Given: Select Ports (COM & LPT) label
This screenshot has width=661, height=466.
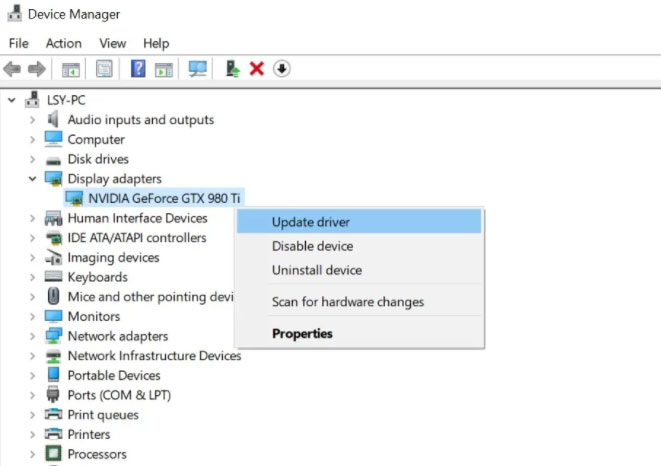Looking at the screenshot, I should (x=119, y=395).
